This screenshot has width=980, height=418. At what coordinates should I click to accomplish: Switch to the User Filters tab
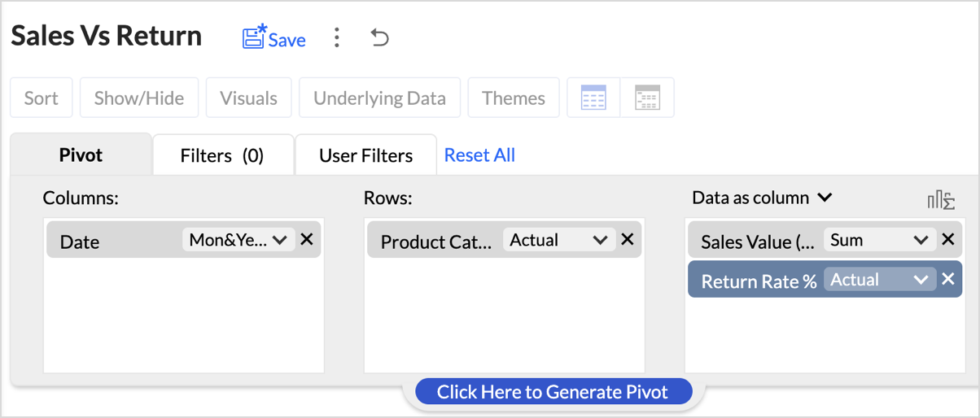(365, 155)
